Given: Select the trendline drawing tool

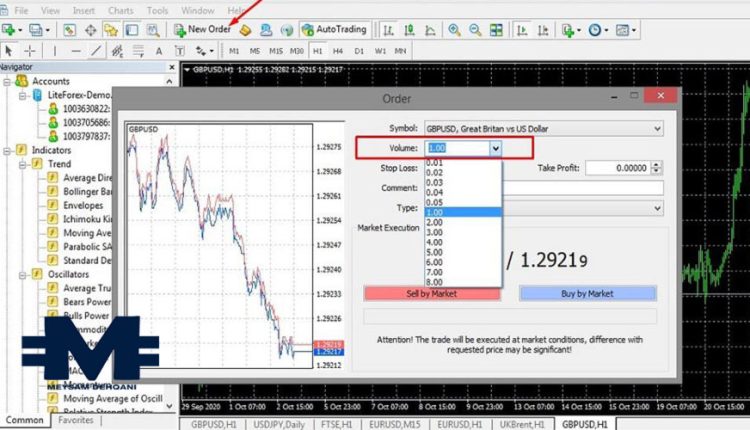Looking at the screenshot, I should (x=97, y=50).
